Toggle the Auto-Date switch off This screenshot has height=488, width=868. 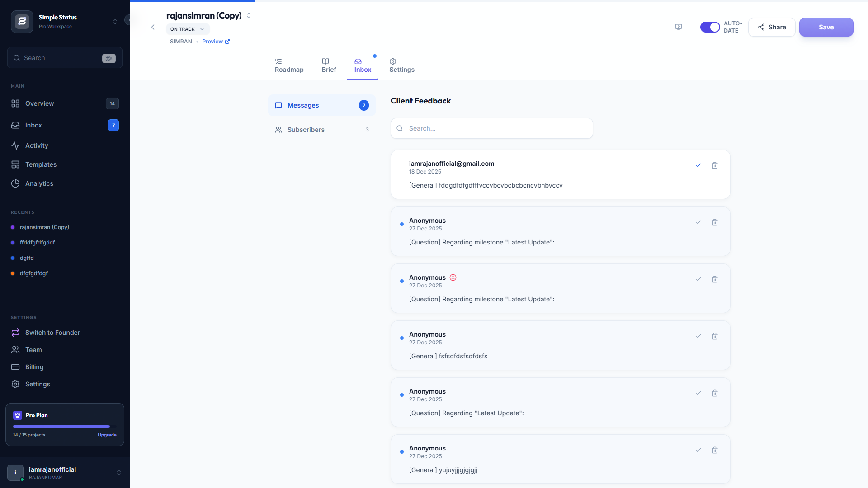710,27
